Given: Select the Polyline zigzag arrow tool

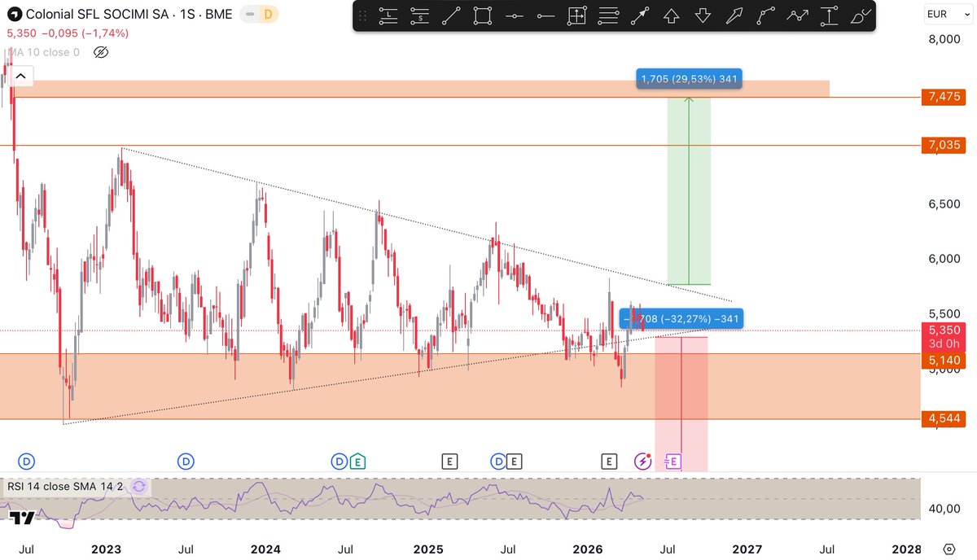Looking at the screenshot, I should 797,15.
